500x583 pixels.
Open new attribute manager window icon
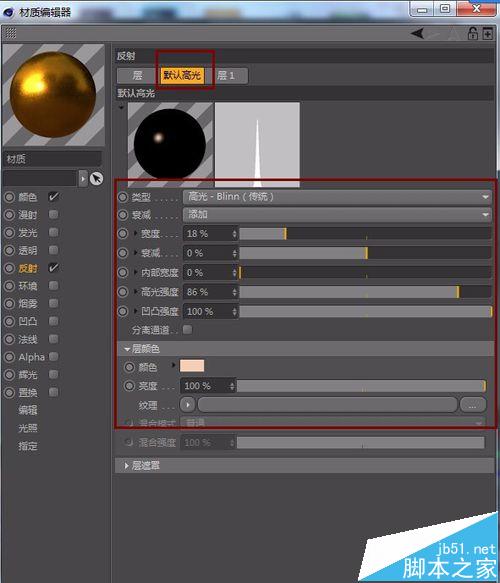point(487,33)
